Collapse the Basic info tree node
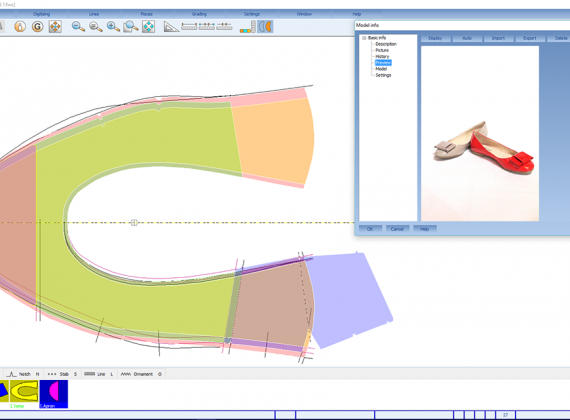This screenshot has height=420, width=570. coord(364,38)
